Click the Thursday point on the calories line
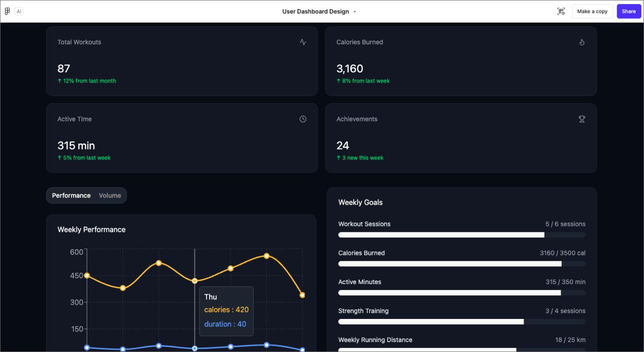Viewport: 644px width, 352px height. pos(195,281)
